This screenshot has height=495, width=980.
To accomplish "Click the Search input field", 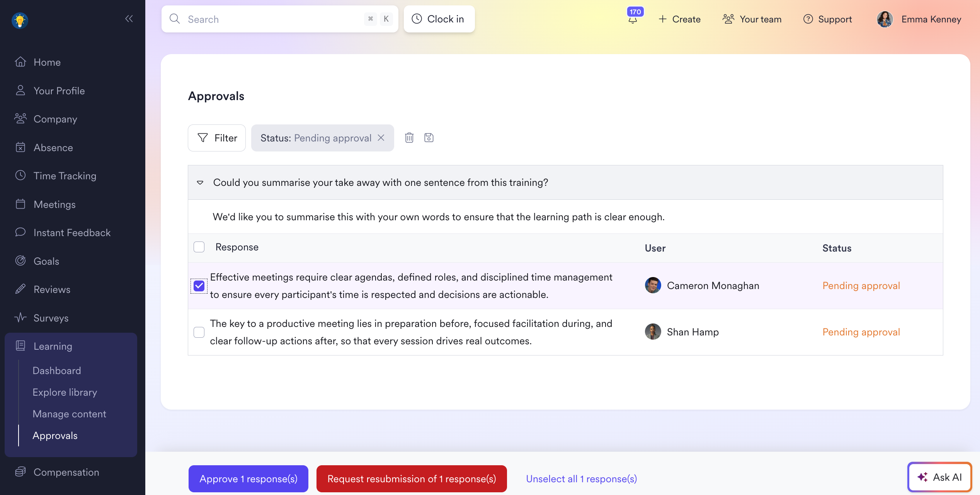I will point(271,19).
